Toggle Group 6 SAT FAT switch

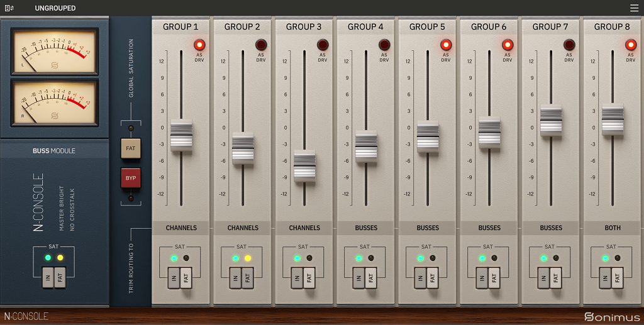[494, 278]
